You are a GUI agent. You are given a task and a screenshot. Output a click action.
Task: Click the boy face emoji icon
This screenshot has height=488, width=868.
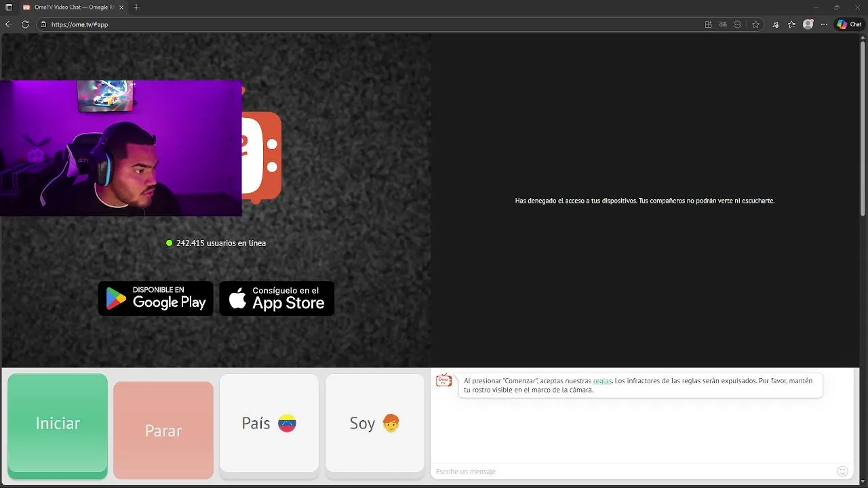(391, 424)
